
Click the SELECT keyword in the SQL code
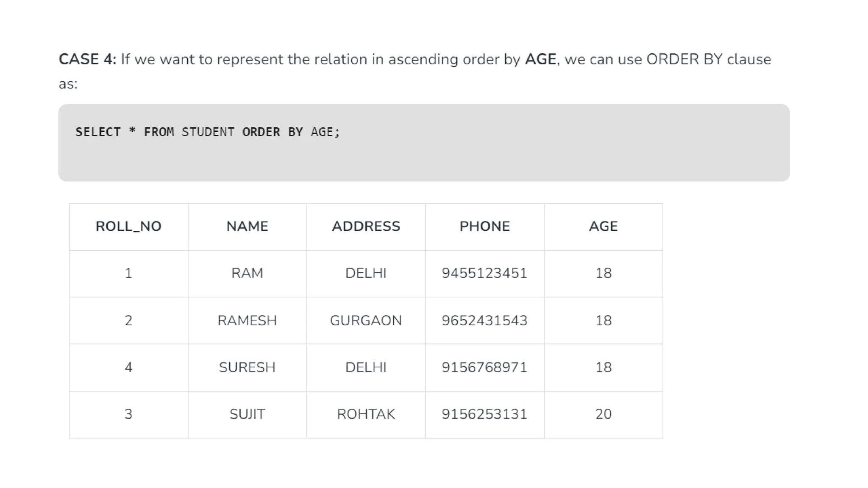coord(98,132)
